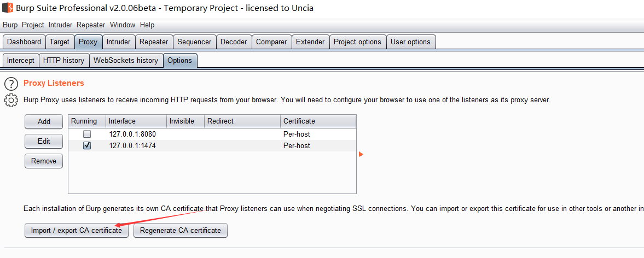Select the 127.0.0.1:1474 interface cell

tap(136, 145)
